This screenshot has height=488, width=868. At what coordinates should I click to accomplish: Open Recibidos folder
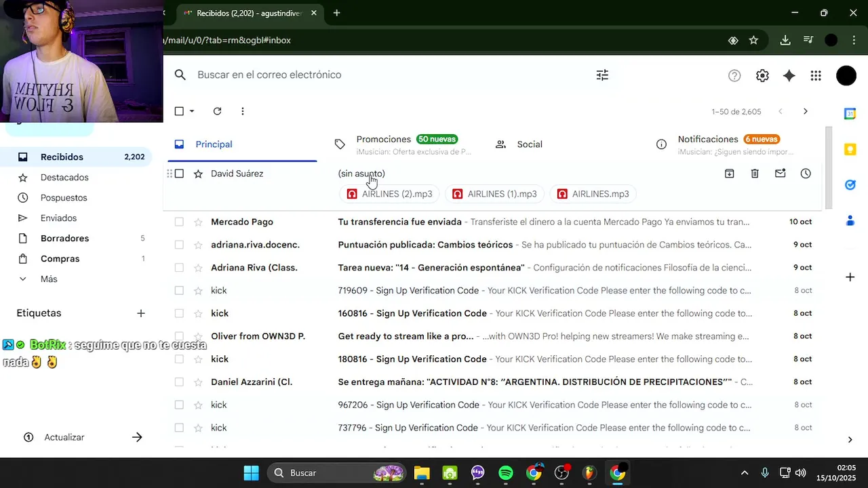[x=76, y=157]
